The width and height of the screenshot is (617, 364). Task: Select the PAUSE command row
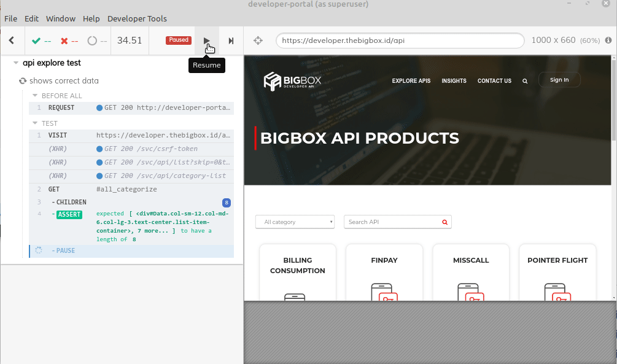(131, 250)
